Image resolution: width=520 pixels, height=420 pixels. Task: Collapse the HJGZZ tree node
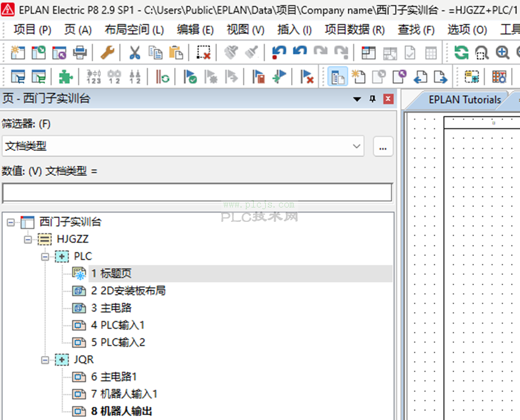pyautogui.click(x=28, y=239)
